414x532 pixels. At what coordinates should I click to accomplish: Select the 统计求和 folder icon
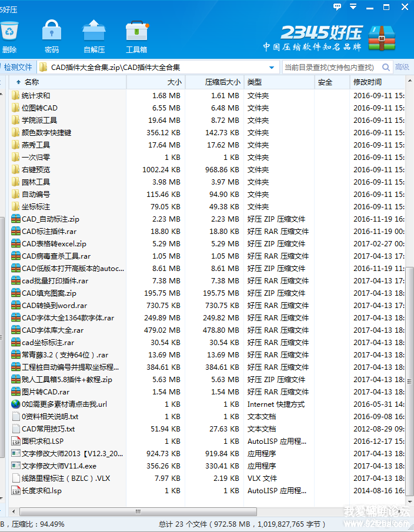(x=15, y=95)
